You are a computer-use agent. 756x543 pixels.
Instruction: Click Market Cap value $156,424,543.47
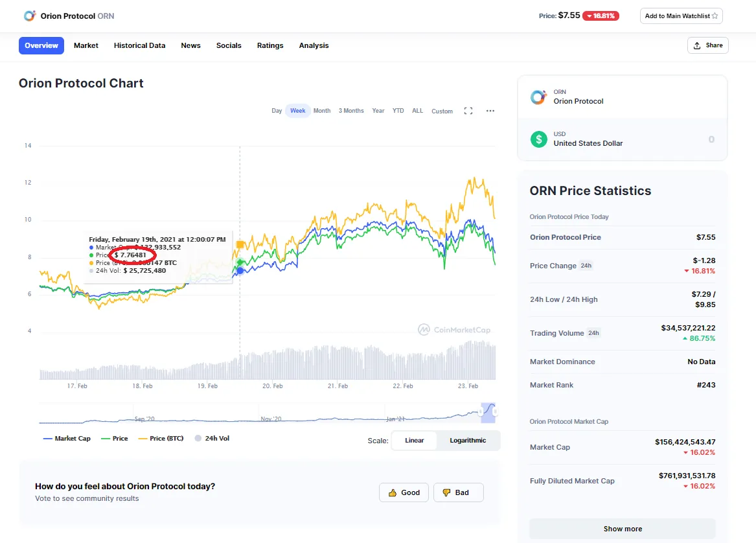[x=685, y=442]
